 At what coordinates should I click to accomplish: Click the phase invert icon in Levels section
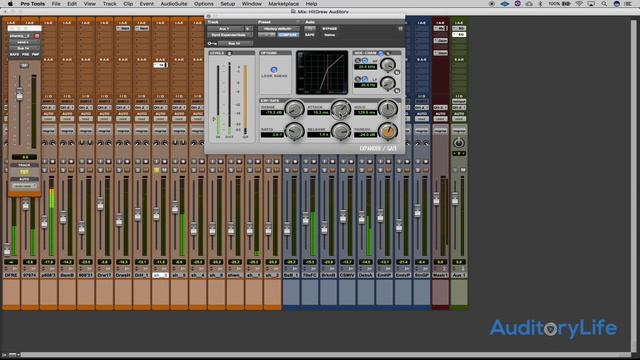[x=229, y=53]
